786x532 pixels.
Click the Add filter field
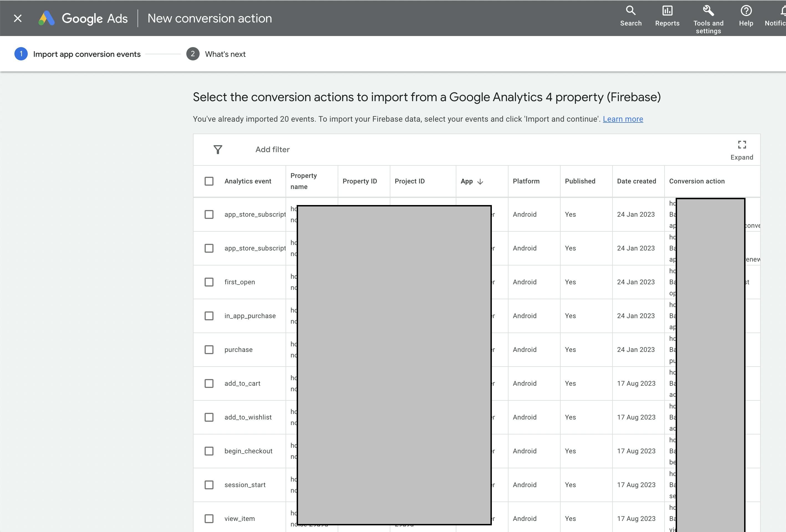click(272, 149)
